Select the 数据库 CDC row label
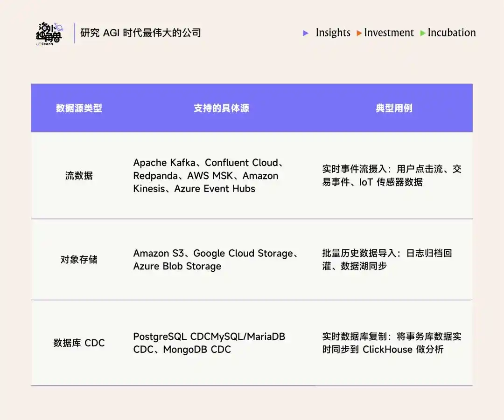The width and height of the screenshot is (504, 420). 79,343
